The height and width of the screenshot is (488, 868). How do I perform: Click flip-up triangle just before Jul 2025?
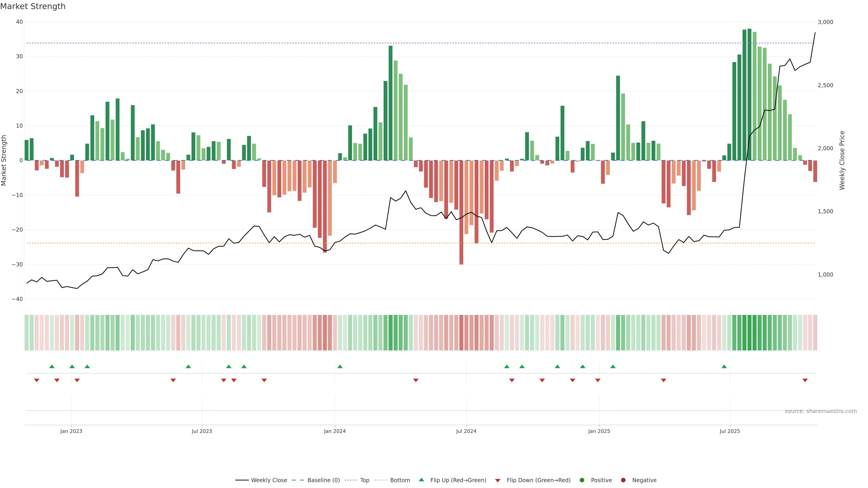(724, 366)
